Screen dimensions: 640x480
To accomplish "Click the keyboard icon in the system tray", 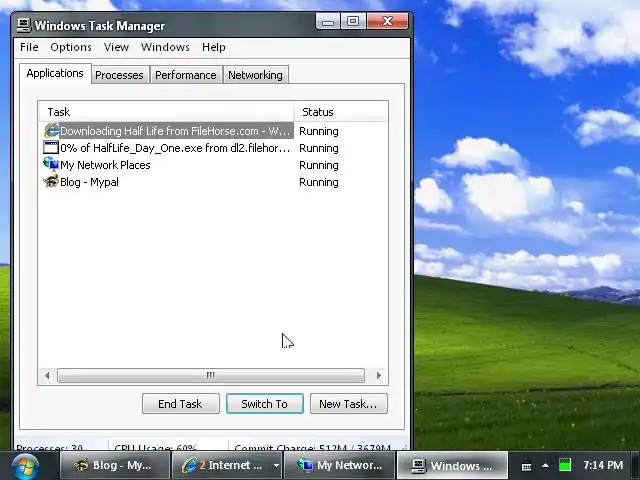I will pyautogui.click(x=527, y=466).
